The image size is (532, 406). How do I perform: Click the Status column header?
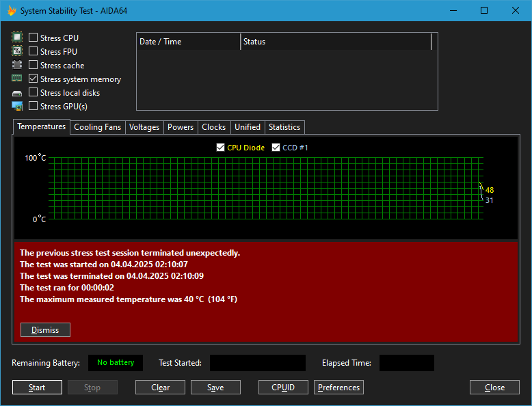335,42
